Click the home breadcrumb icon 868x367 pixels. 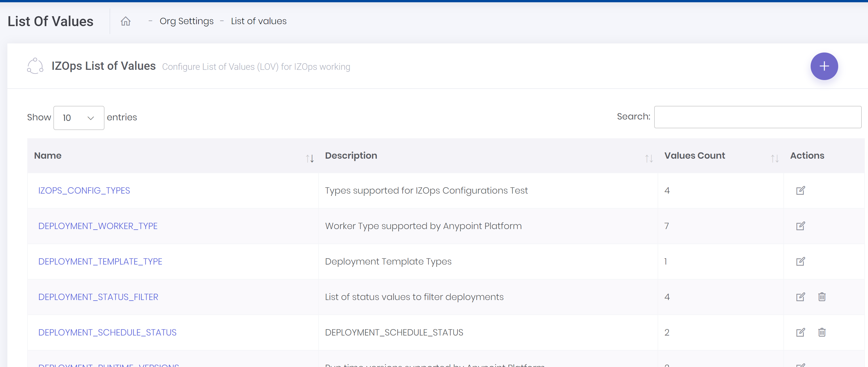[125, 21]
